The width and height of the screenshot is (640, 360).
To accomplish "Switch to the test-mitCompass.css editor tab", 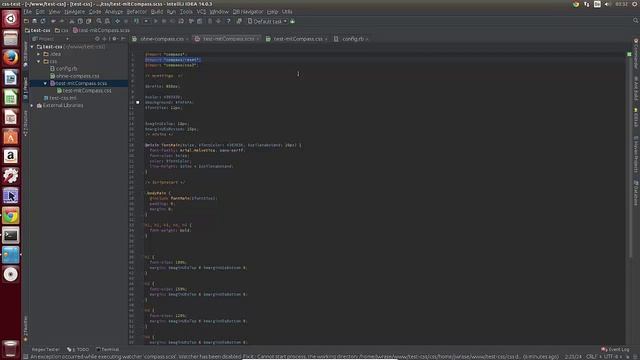I will coord(298,39).
